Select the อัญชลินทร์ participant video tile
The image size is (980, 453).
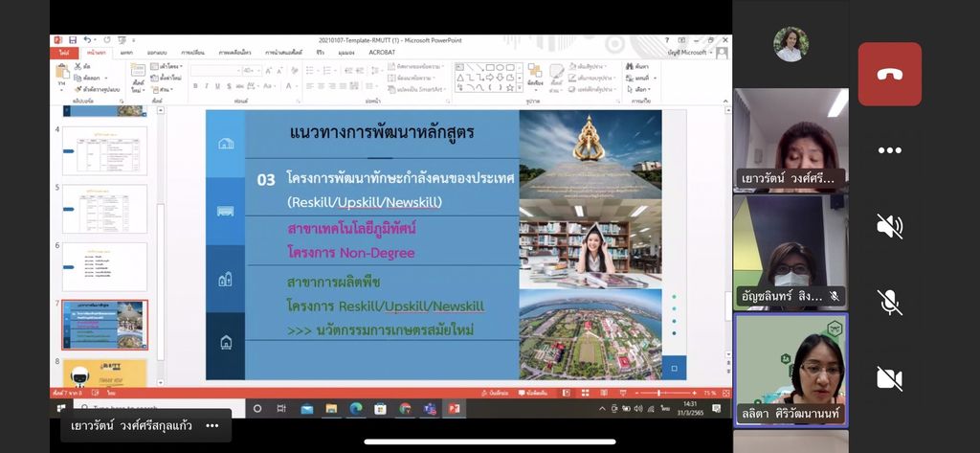(791, 253)
